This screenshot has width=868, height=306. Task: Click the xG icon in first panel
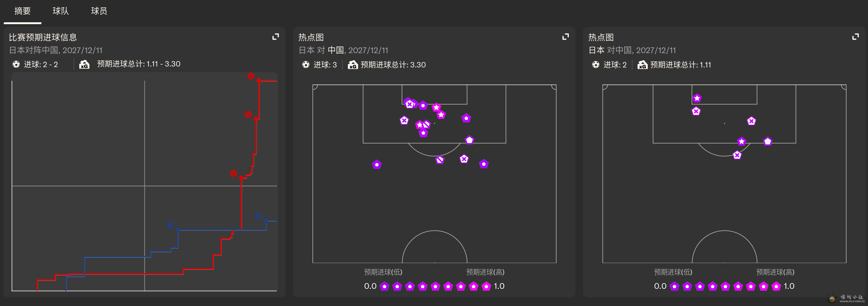[x=84, y=64]
